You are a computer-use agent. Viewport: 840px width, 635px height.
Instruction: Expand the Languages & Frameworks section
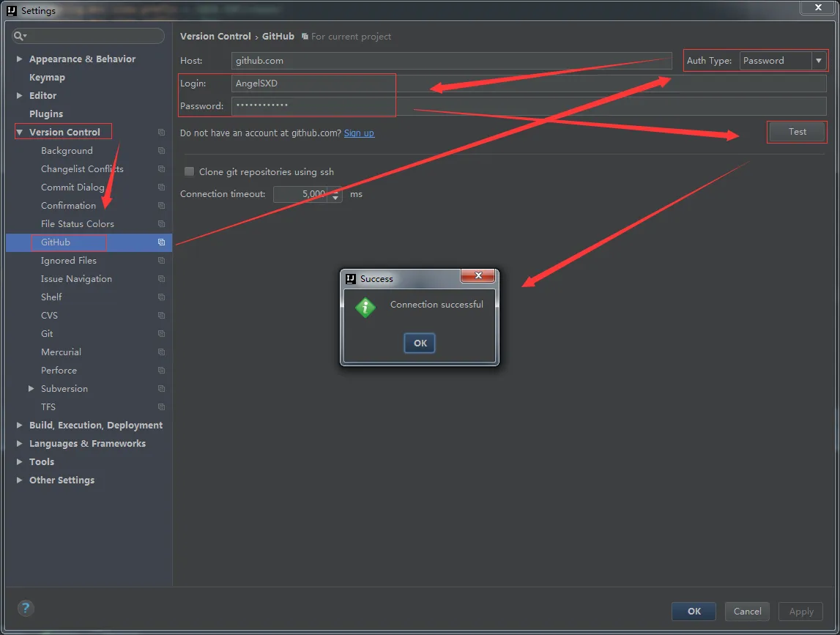20,444
